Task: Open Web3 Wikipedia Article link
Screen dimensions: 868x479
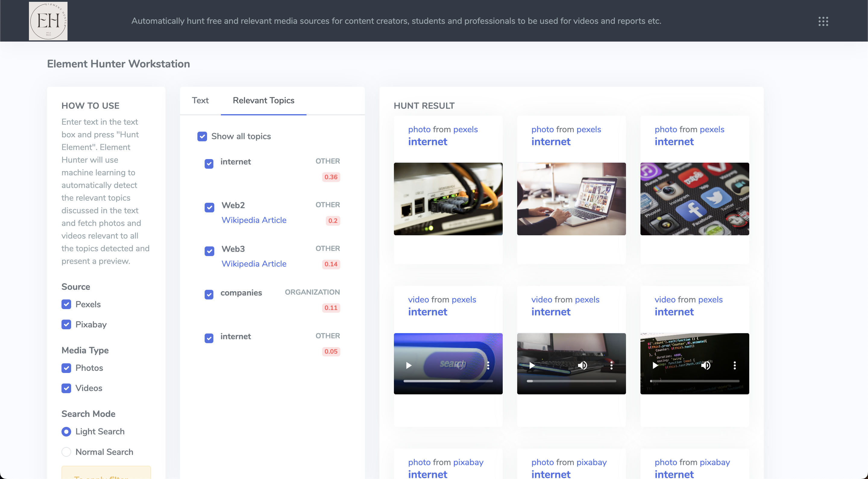Action: coord(254,264)
